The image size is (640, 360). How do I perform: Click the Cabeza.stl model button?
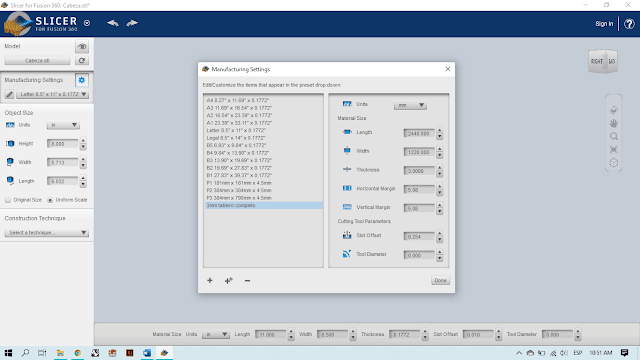click(37, 60)
